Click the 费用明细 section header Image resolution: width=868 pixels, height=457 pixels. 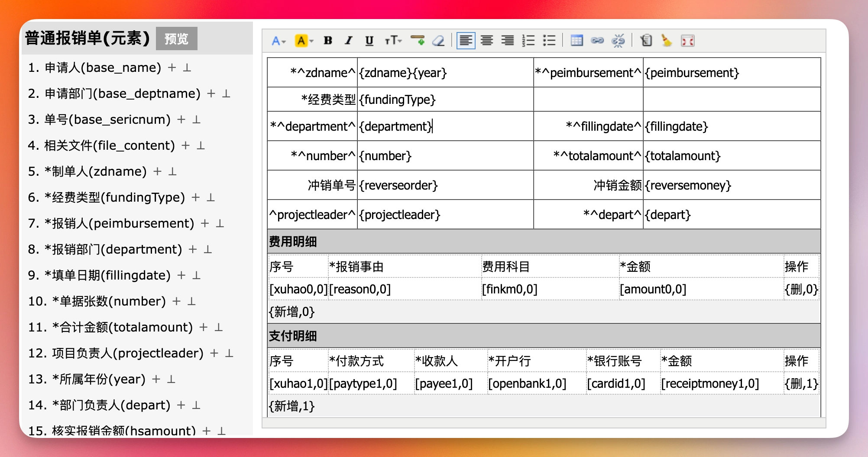(544, 241)
